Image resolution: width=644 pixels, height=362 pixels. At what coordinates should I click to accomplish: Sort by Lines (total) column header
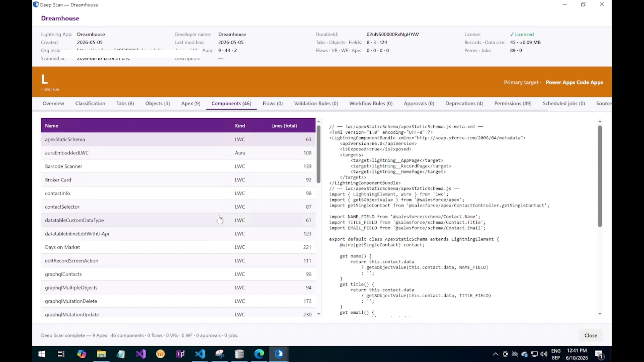point(284,126)
